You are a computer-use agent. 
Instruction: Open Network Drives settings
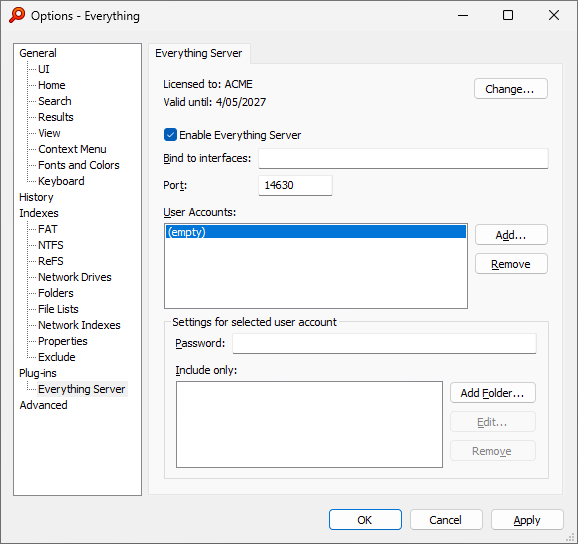tap(74, 278)
